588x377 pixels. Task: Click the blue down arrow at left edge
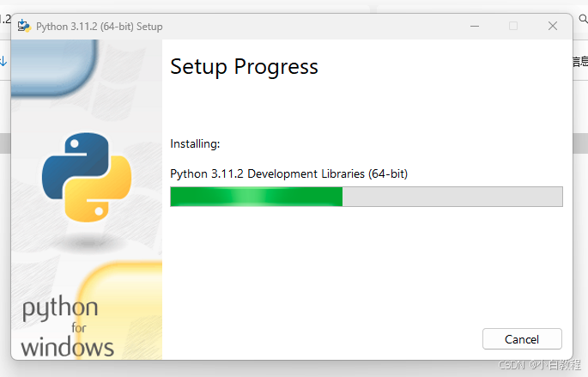pyautogui.click(x=3, y=61)
